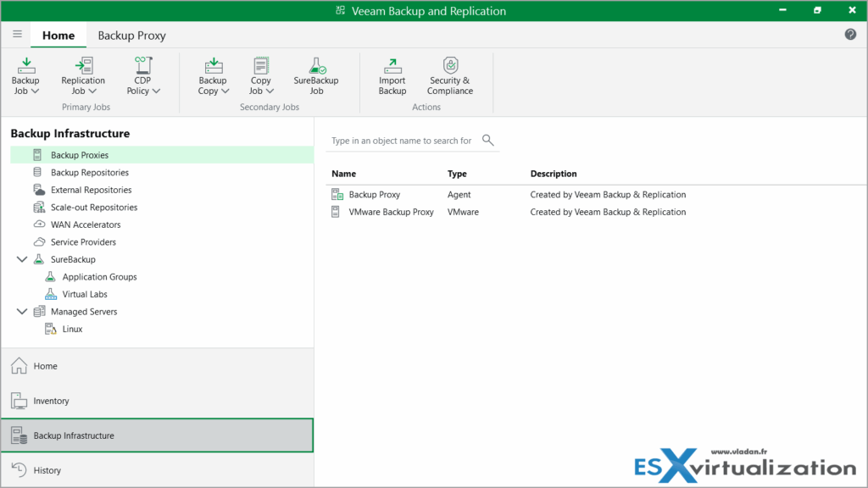This screenshot has width=868, height=488.
Task: Open the CDP Policy dropdown arrow
Action: (x=158, y=91)
